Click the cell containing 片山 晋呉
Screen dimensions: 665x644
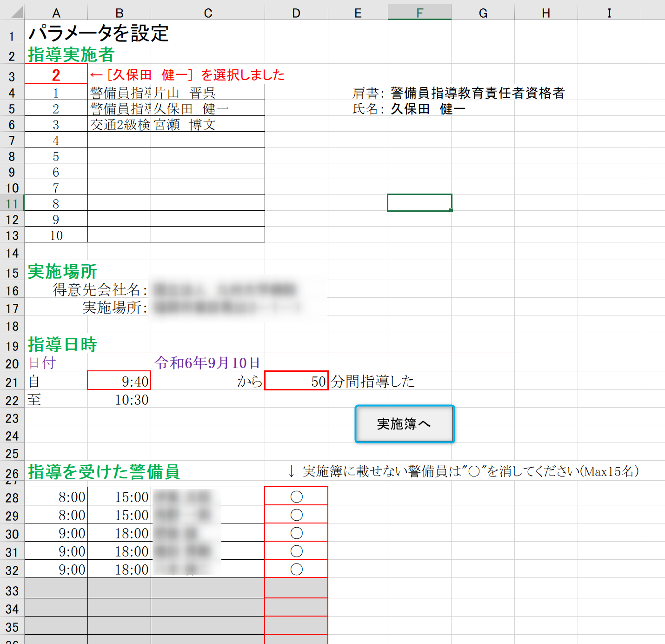click(x=207, y=93)
